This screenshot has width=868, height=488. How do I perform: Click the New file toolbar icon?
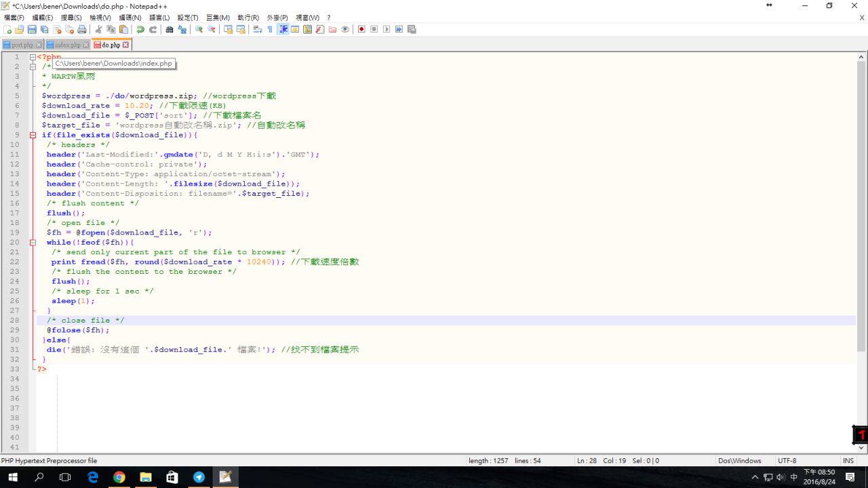coord(7,30)
